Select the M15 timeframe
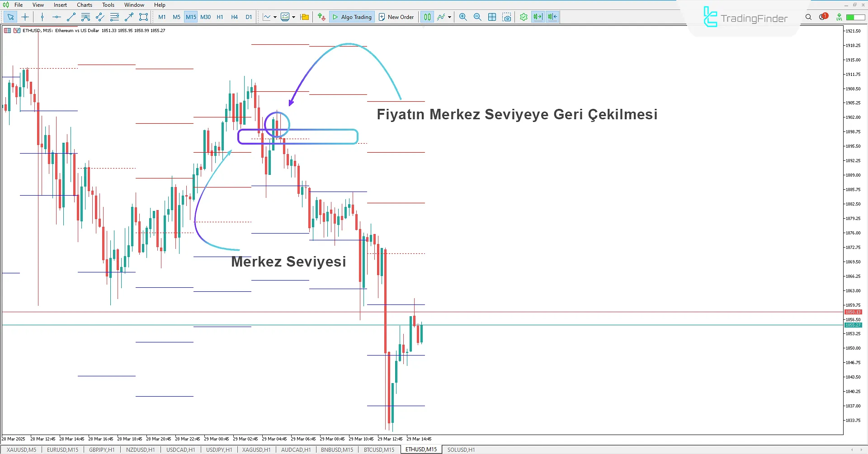 point(191,17)
